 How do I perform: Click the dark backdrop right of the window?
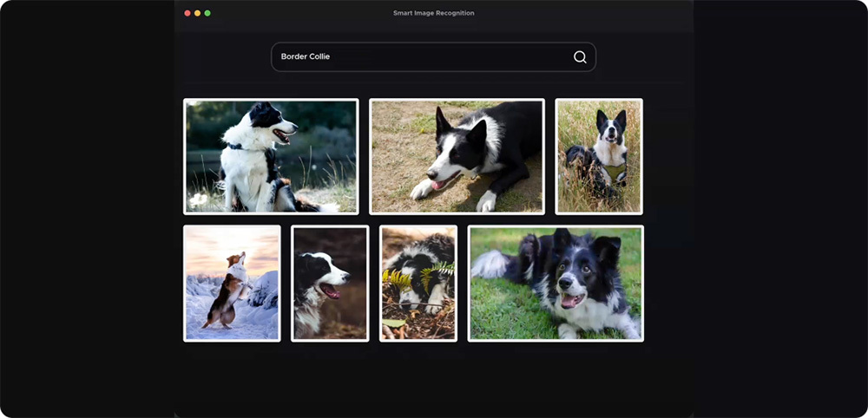pyautogui.click(x=781, y=208)
